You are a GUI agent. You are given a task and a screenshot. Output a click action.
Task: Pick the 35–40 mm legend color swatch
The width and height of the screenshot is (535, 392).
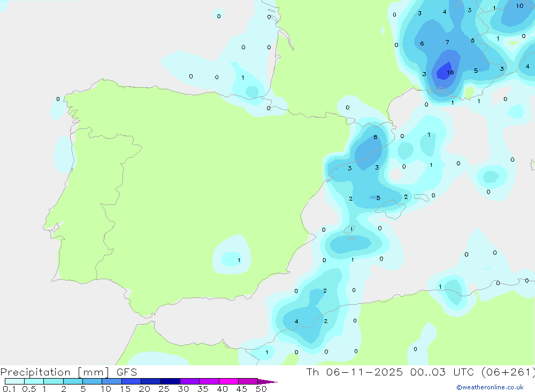tap(209, 381)
